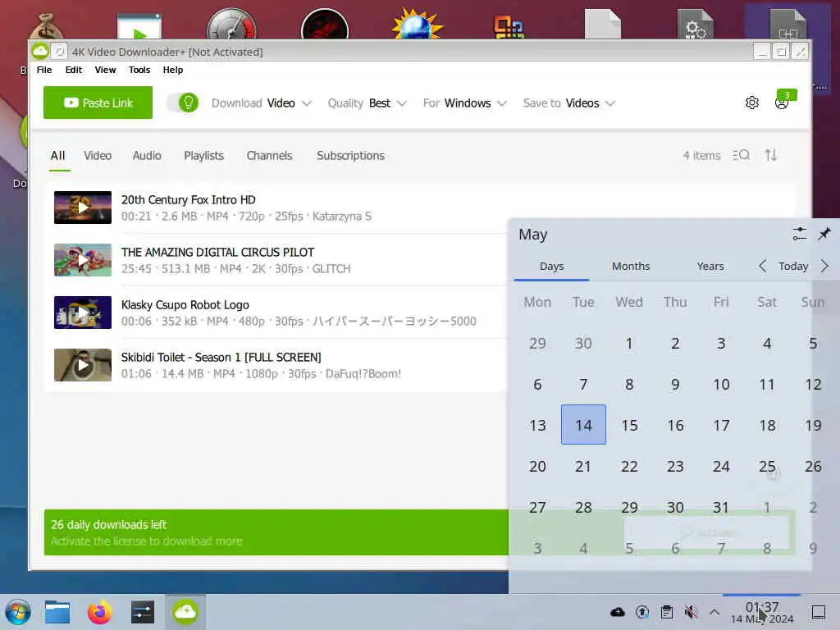Play the 20th Century Fox Intro thumbnail

click(x=83, y=208)
